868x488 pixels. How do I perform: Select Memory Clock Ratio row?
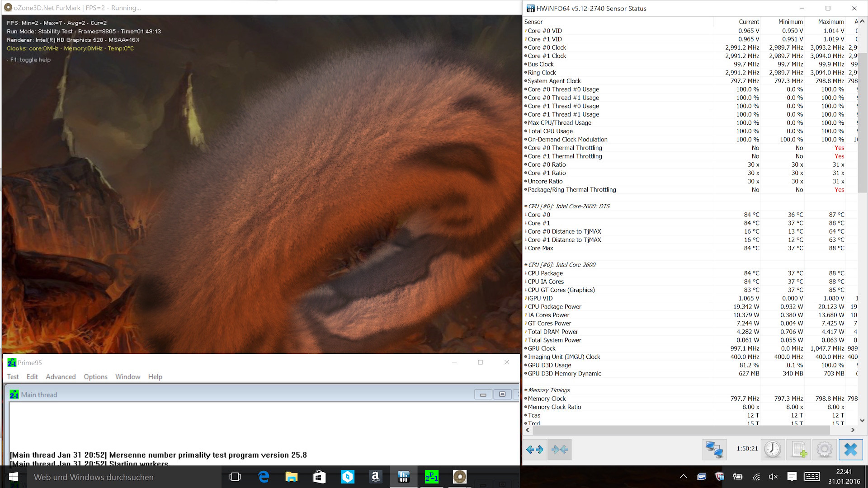690,407
